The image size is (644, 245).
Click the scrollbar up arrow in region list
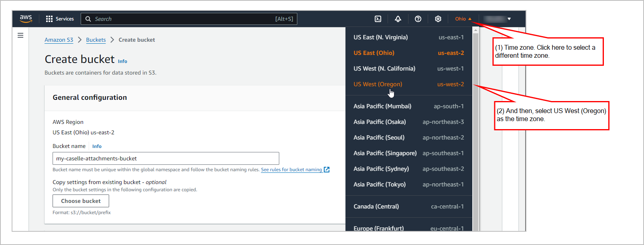[475, 30]
